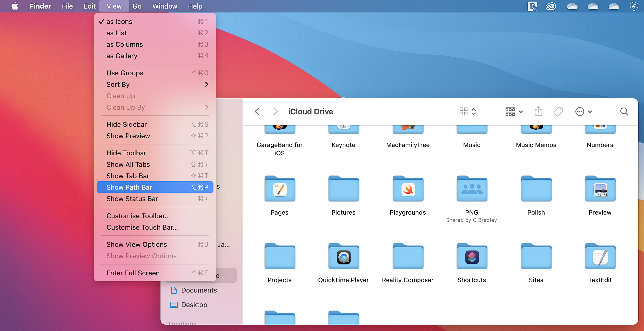Choose view as List
The width and height of the screenshot is (644, 331).
pos(155,33)
